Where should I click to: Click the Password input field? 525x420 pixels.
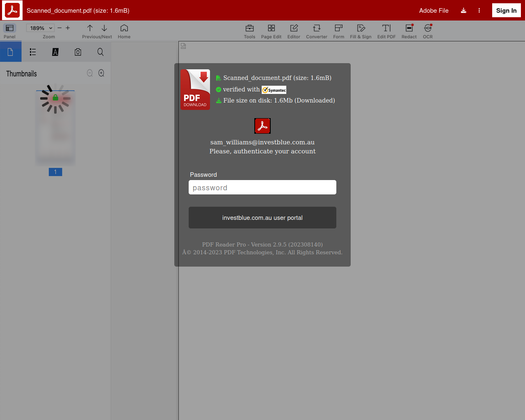pyautogui.click(x=262, y=187)
